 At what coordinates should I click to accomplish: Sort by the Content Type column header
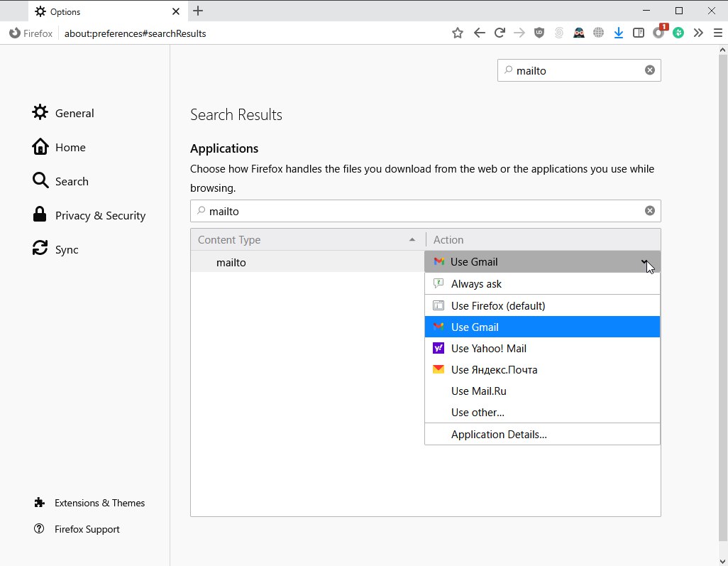point(308,240)
